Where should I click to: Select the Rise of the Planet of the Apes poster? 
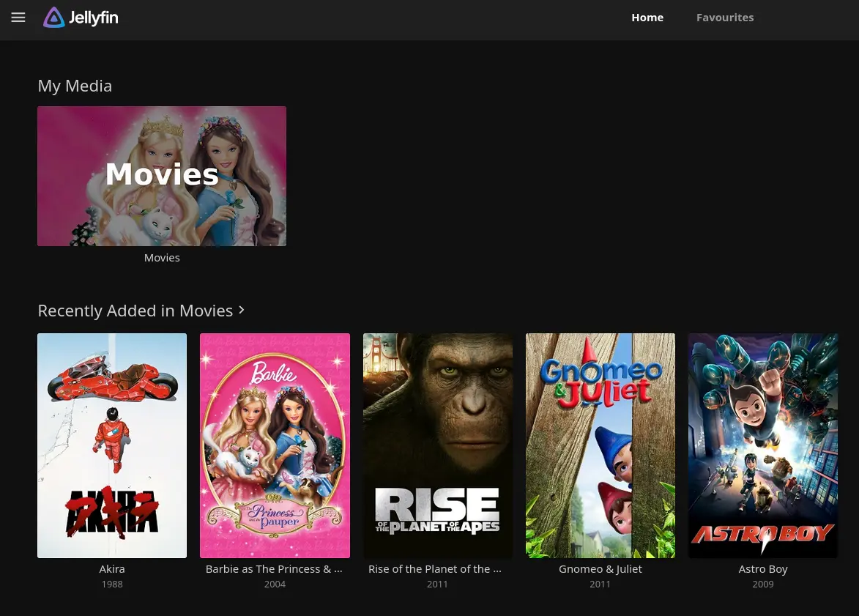[x=438, y=445]
